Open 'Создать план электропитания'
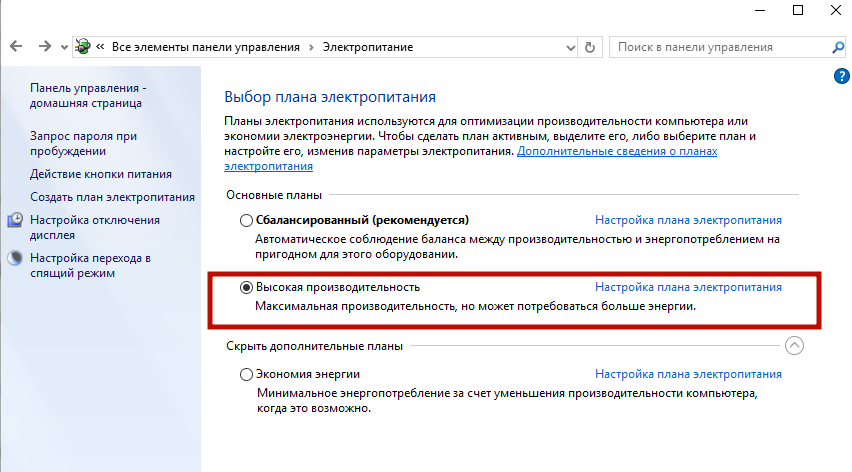This screenshot has height=472, width=852. pyautogui.click(x=112, y=197)
